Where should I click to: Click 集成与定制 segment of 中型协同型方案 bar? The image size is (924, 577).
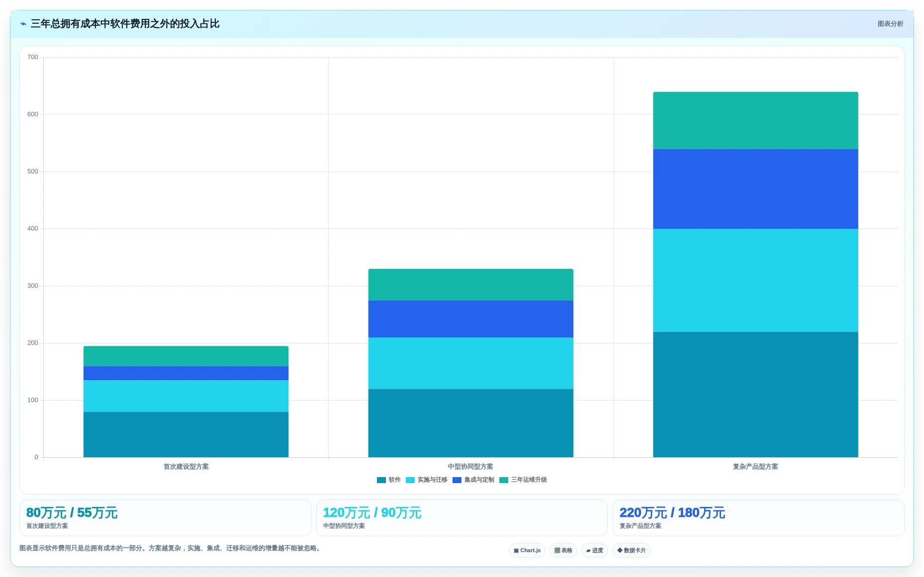pos(471,319)
